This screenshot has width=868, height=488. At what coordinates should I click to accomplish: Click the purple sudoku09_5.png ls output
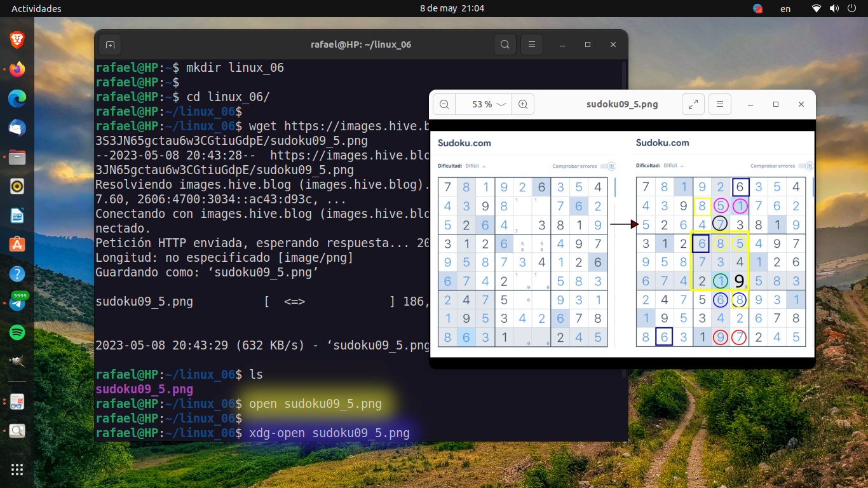click(144, 389)
